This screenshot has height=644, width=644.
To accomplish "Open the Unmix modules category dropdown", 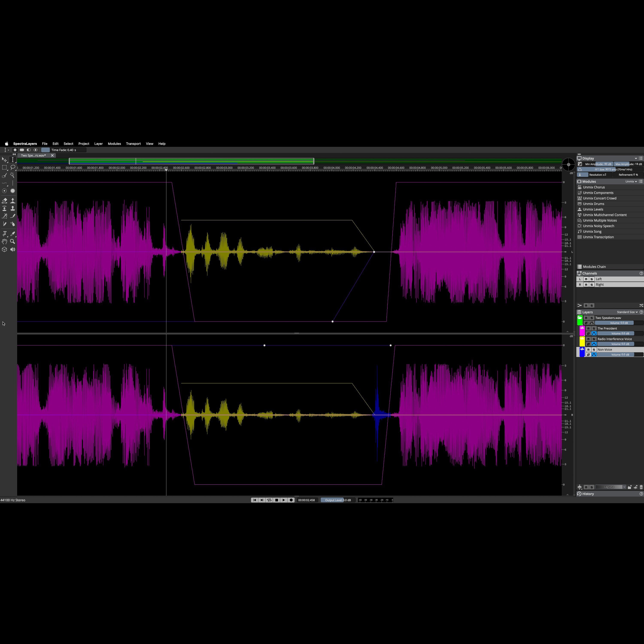I will coord(631,182).
